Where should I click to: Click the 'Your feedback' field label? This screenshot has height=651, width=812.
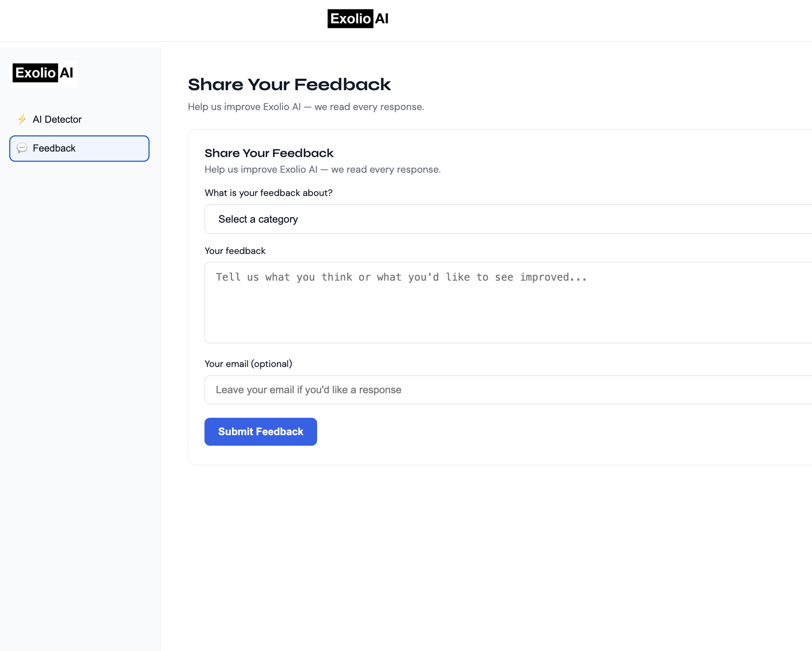tap(235, 251)
